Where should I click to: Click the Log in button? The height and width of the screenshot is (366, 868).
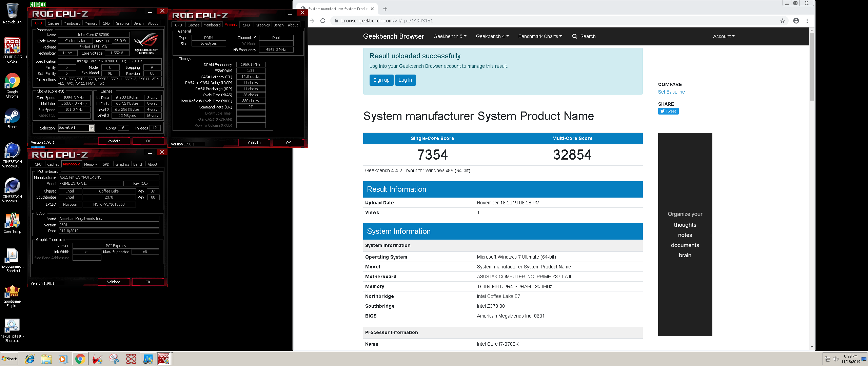(x=405, y=80)
